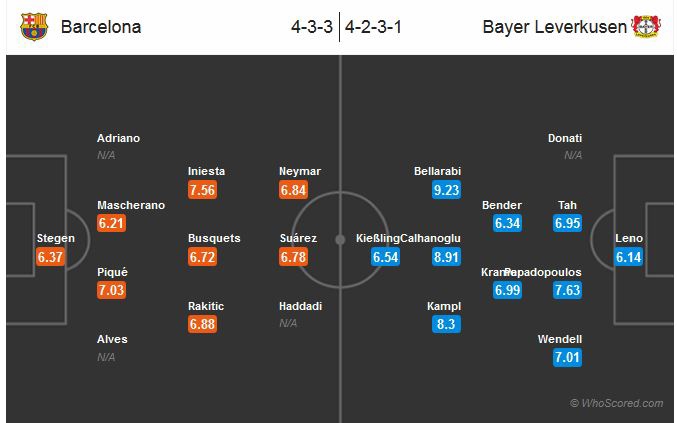
Task: Select the 4-2-3-1 formation label
Action: coord(374,27)
